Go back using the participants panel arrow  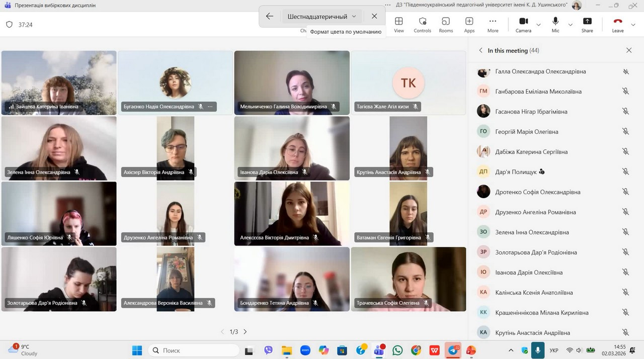[480, 50]
